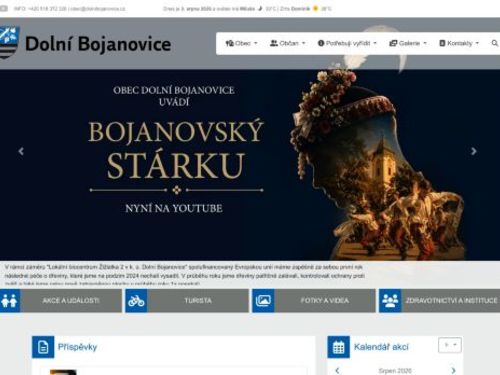
Task: Click the Obec building icon
Action: [229, 43]
